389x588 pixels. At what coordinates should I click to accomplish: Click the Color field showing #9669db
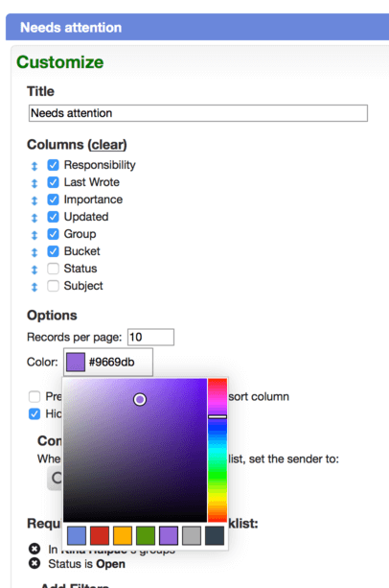[108, 362]
